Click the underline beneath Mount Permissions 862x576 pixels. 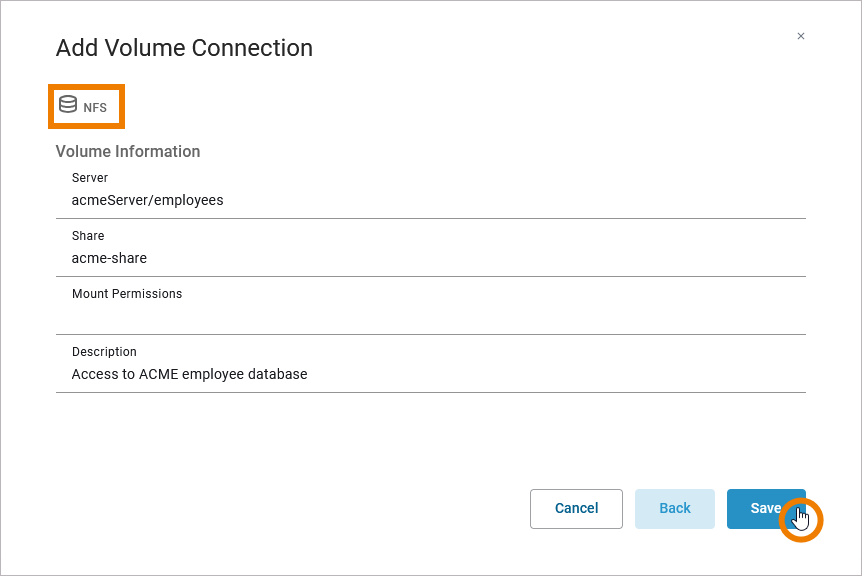coord(430,334)
